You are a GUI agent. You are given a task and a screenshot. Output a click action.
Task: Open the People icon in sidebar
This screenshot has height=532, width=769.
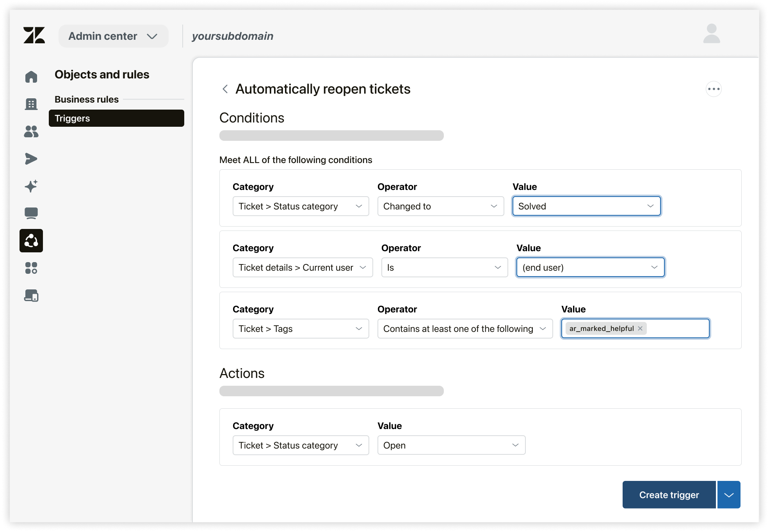point(31,131)
